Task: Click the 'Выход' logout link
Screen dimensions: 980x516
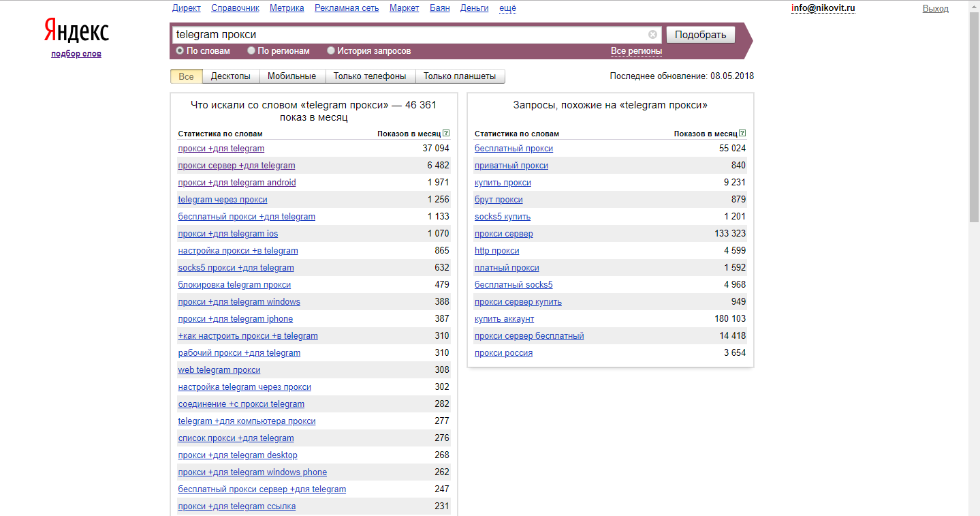Action: [936, 8]
